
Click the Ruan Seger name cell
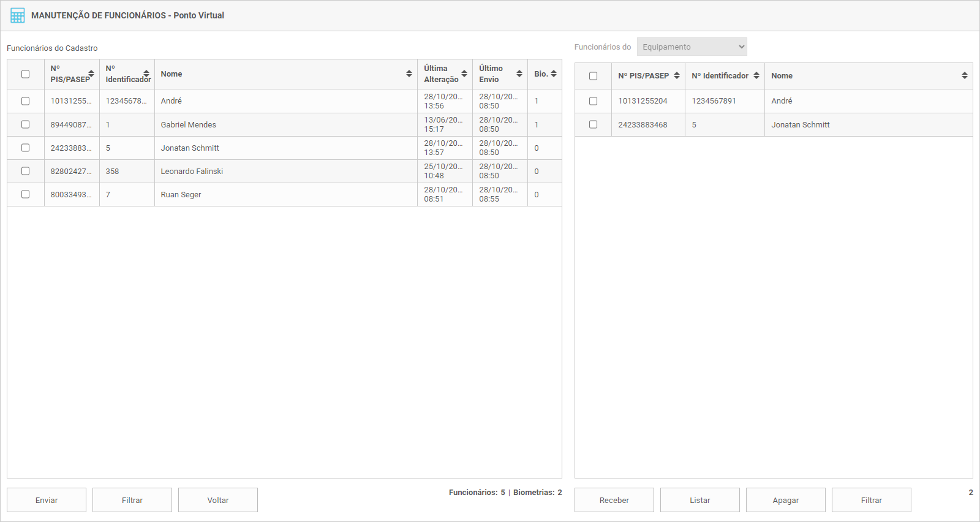point(181,195)
